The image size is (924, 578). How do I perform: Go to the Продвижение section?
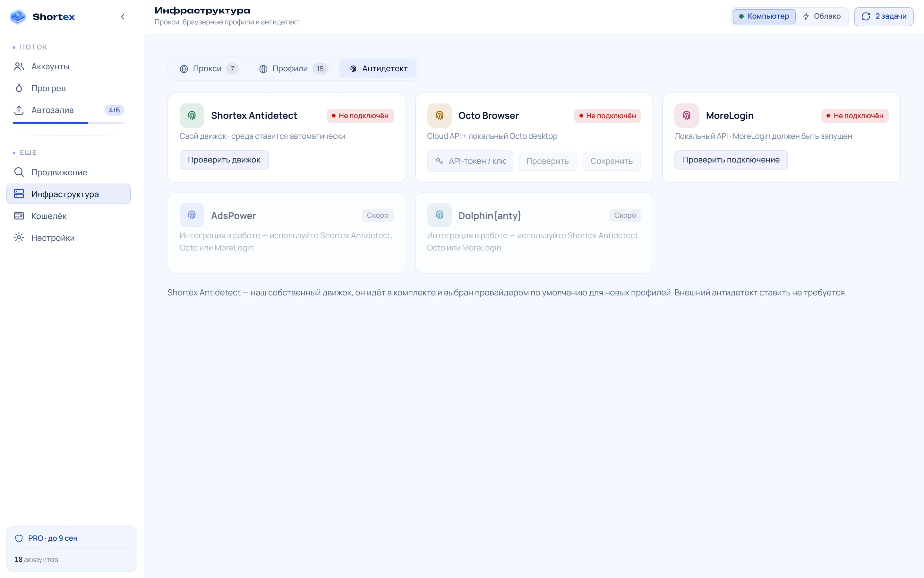[x=69, y=172]
